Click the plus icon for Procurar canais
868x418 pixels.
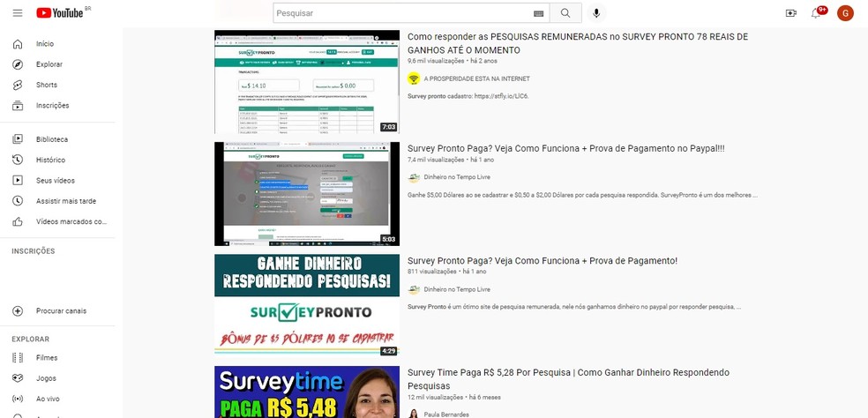[x=18, y=311]
